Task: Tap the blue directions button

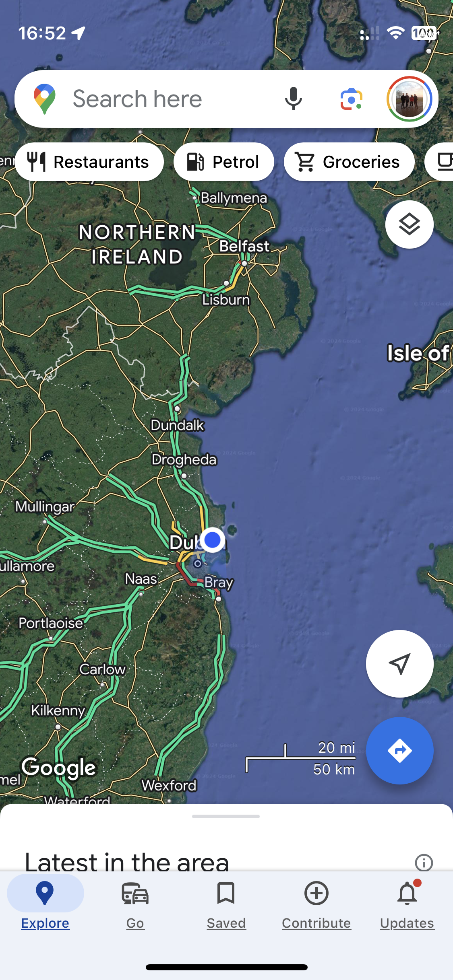Action: click(399, 750)
